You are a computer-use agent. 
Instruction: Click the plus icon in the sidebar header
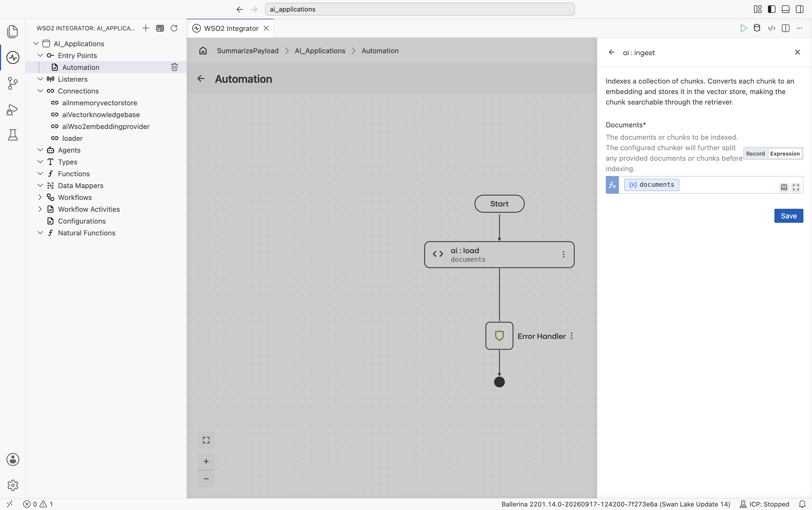pyautogui.click(x=146, y=28)
